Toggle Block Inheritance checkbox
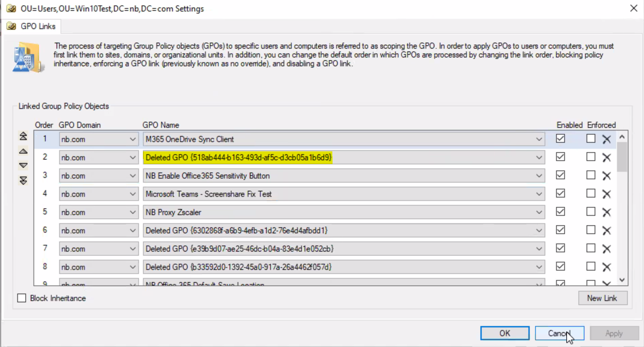Viewport: 644px width, 347px height. coord(22,298)
